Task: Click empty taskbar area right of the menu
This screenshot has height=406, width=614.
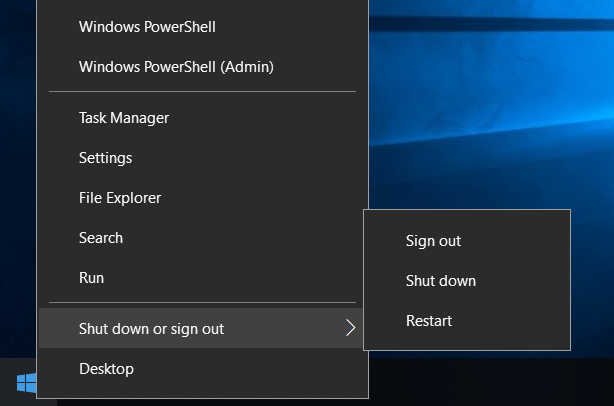Action: pyautogui.click(x=490, y=385)
